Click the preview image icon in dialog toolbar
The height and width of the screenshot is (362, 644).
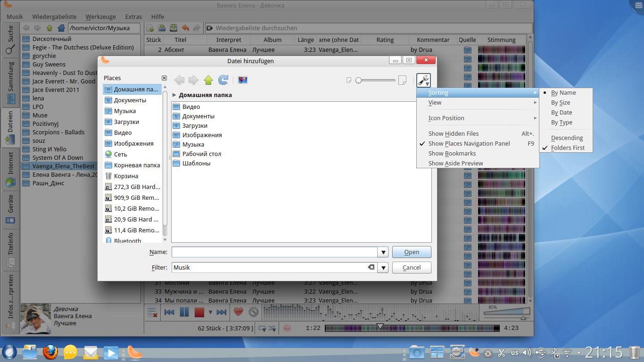point(242,80)
